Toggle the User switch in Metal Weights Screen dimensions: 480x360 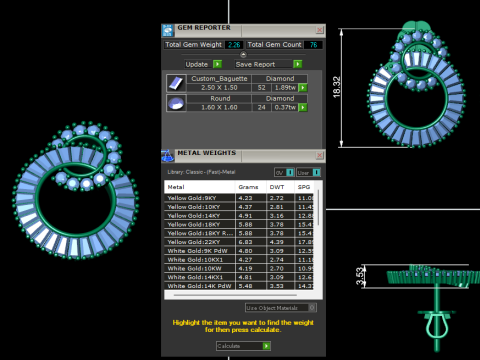click(x=308, y=172)
